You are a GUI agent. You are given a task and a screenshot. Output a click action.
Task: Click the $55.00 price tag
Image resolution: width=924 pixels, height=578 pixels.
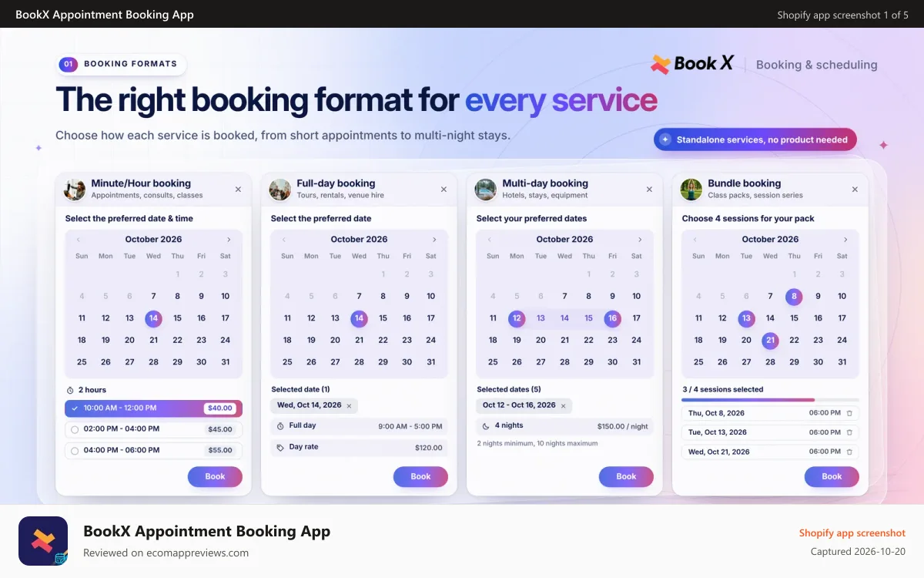pos(220,451)
